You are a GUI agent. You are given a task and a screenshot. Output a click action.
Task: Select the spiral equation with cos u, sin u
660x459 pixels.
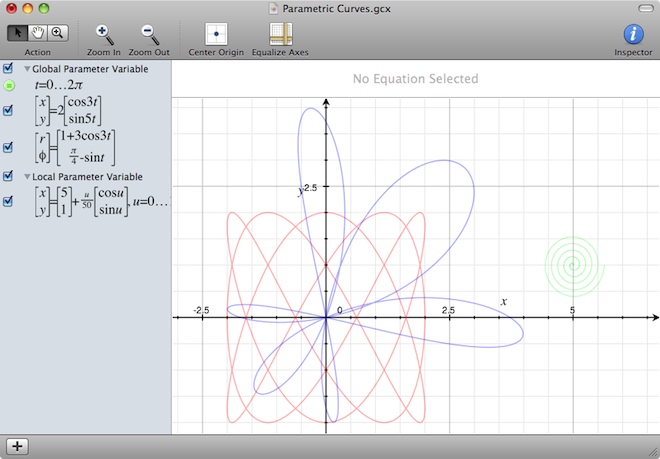tap(100, 201)
